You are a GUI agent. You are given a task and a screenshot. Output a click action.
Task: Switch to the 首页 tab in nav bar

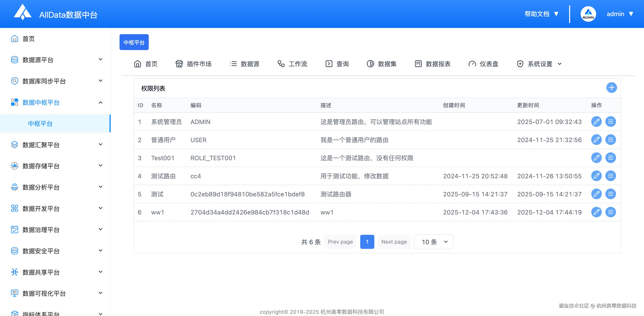point(146,64)
